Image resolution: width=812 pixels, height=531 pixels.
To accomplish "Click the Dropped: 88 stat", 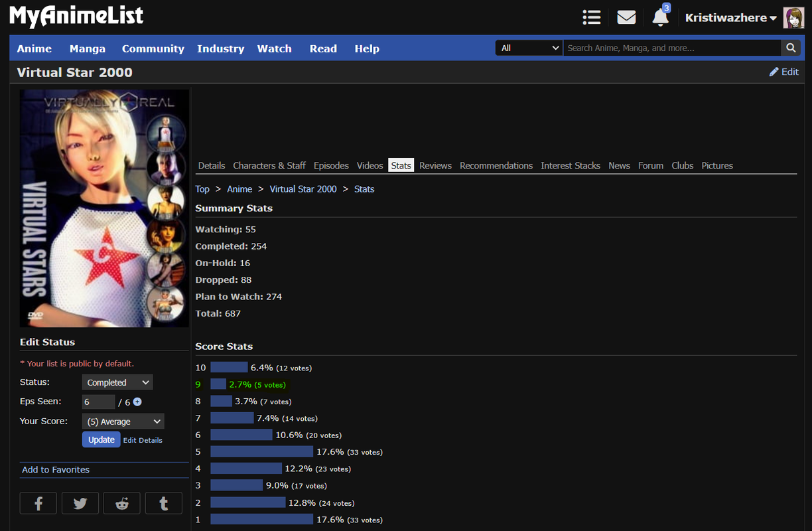I will pyautogui.click(x=224, y=280).
